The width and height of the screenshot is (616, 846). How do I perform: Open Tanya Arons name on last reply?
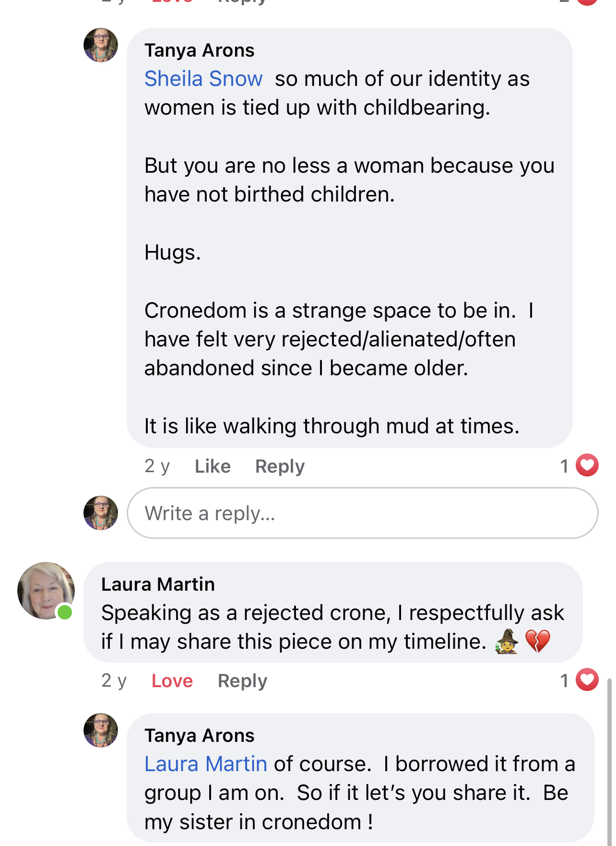tap(199, 736)
